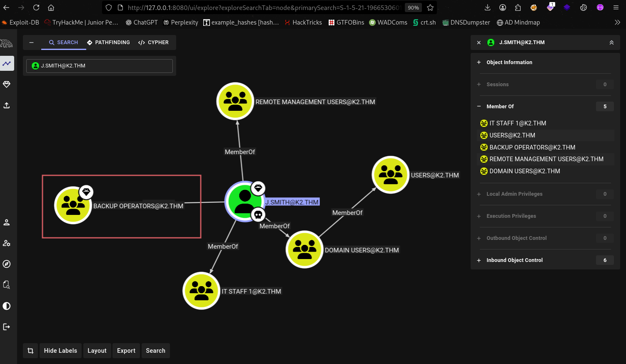The height and width of the screenshot is (364, 626).
Task: Switch to the Pathfinding tab
Action: coord(108,42)
